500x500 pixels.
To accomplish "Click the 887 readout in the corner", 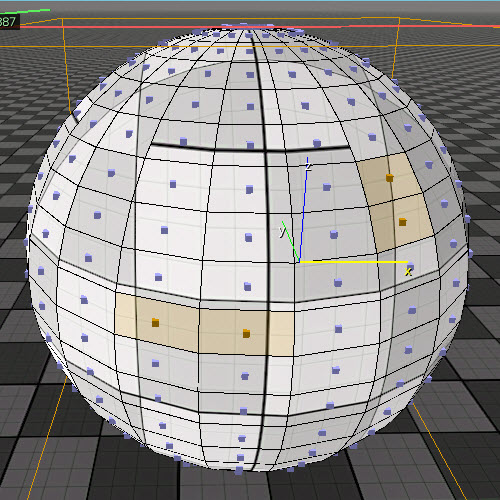I will [8, 22].
